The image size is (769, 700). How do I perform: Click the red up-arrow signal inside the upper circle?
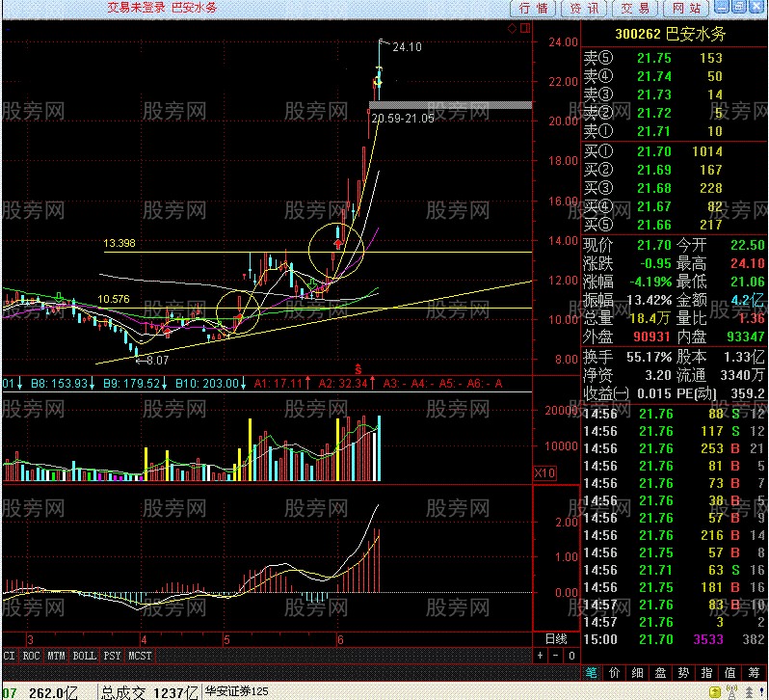click(338, 243)
